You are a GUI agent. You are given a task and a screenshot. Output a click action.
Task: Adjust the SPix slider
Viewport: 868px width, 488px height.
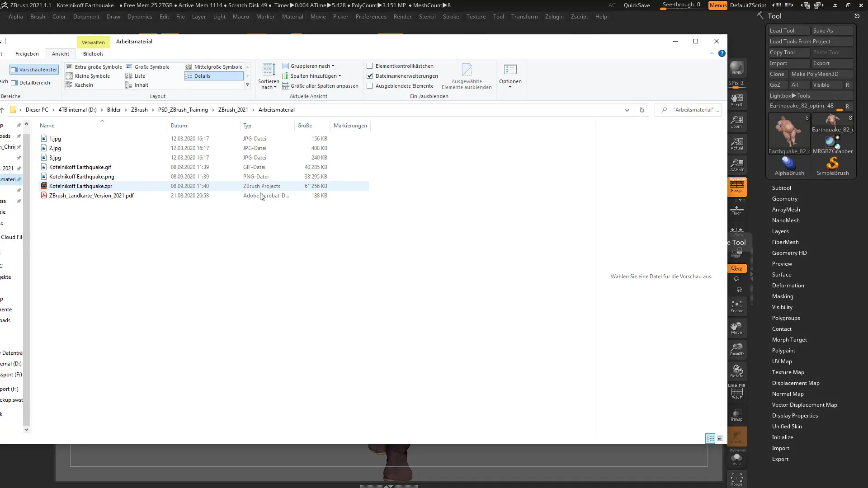(x=736, y=84)
